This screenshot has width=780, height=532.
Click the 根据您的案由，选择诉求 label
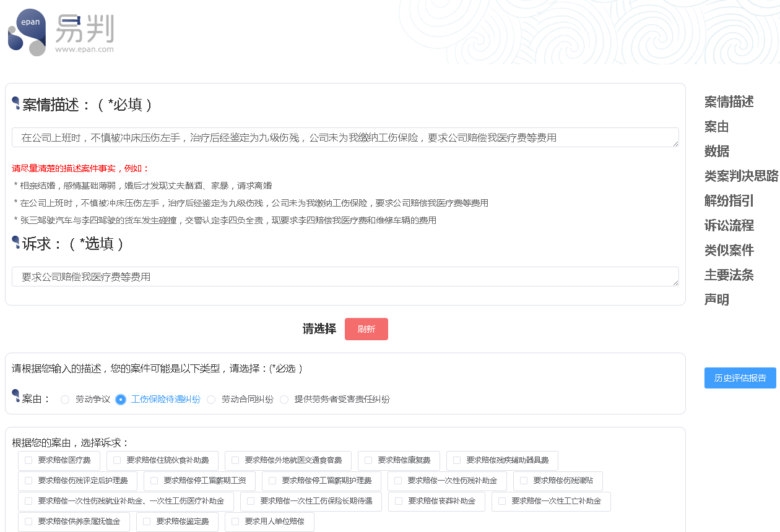[x=71, y=443]
